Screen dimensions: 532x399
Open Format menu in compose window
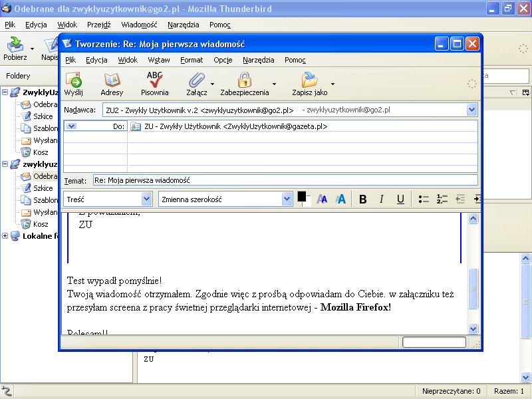[192, 60]
